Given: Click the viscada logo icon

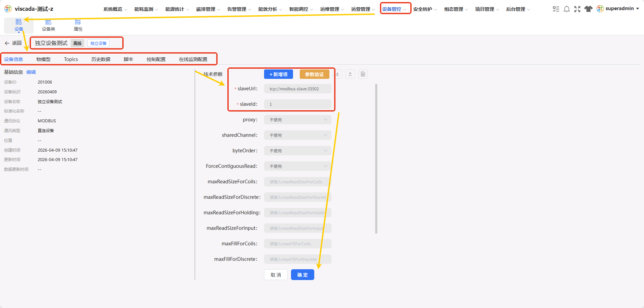Looking at the screenshot, I should (x=8, y=9).
